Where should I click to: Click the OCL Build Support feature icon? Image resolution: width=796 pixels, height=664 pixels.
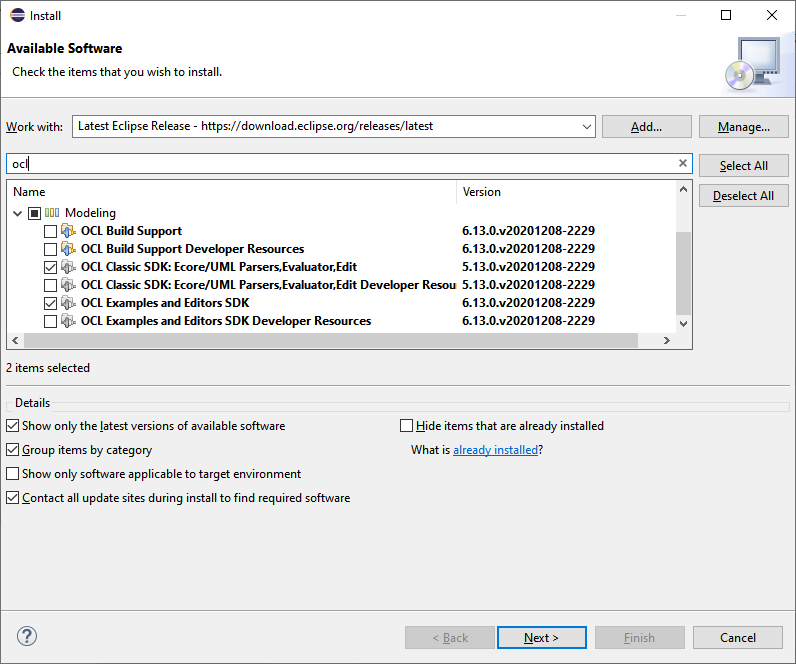pos(68,231)
